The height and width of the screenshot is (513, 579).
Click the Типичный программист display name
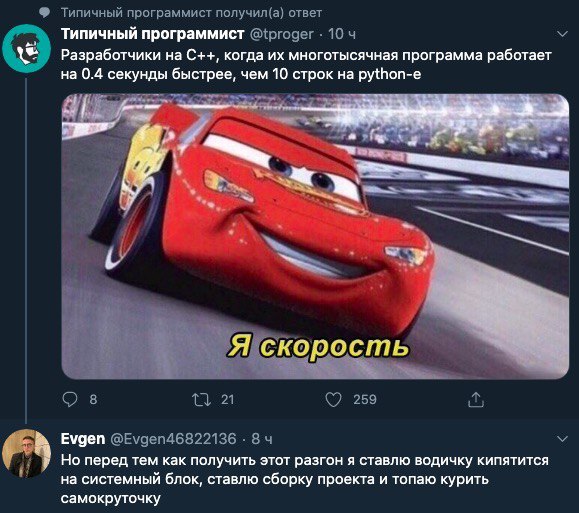(x=152, y=34)
